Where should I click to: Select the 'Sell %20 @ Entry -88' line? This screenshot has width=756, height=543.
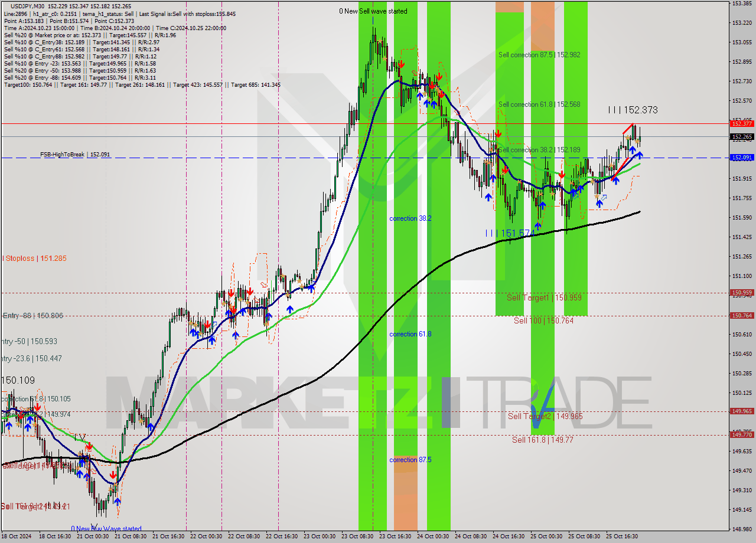click(80, 77)
